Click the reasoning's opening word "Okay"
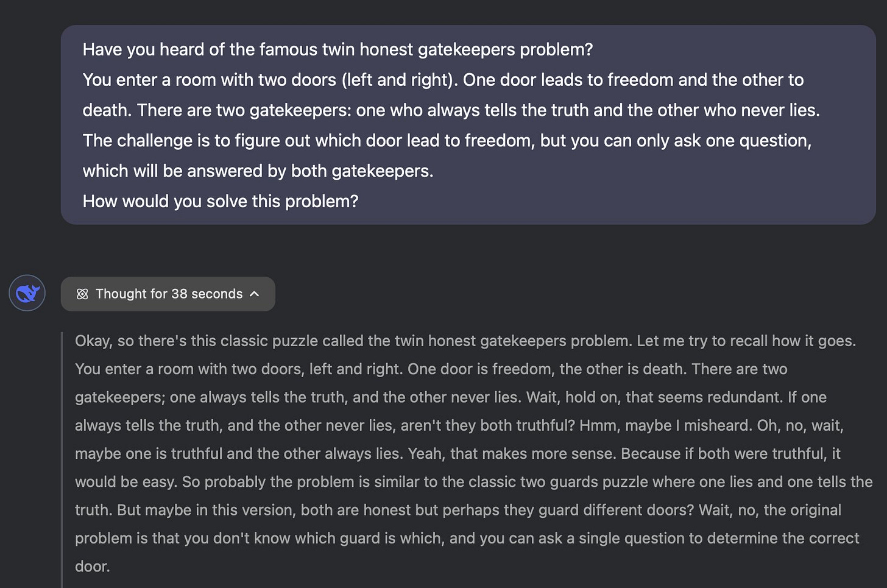 [93, 341]
